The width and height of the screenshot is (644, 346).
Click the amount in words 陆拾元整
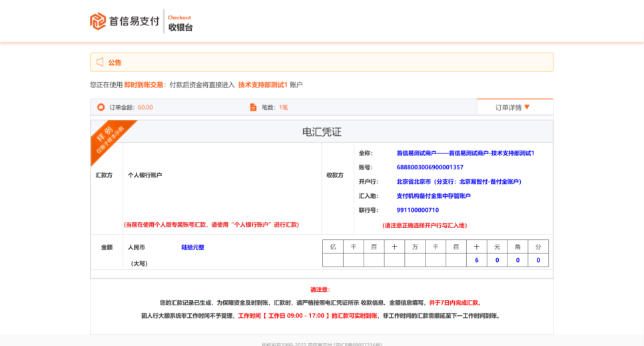tap(192, 247)
